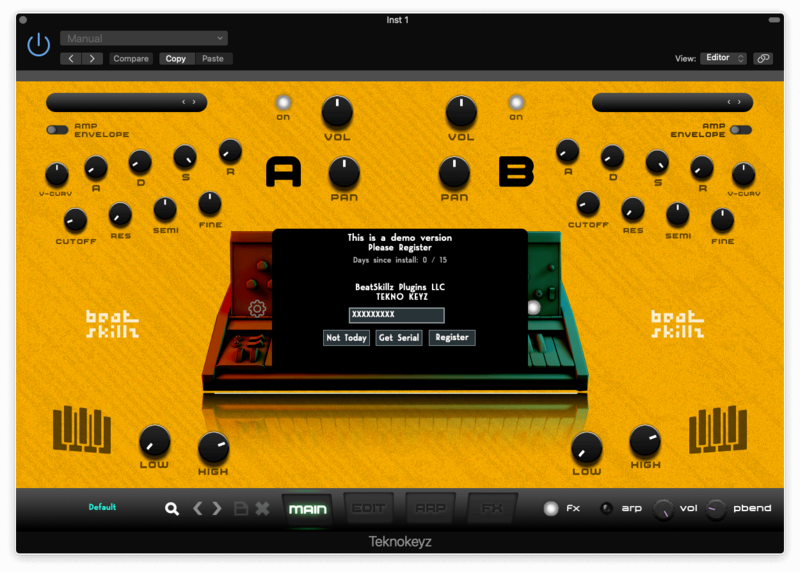Click layer B V-CURV knob
This screenshot has height=572, width=800.
coord(743,175)
